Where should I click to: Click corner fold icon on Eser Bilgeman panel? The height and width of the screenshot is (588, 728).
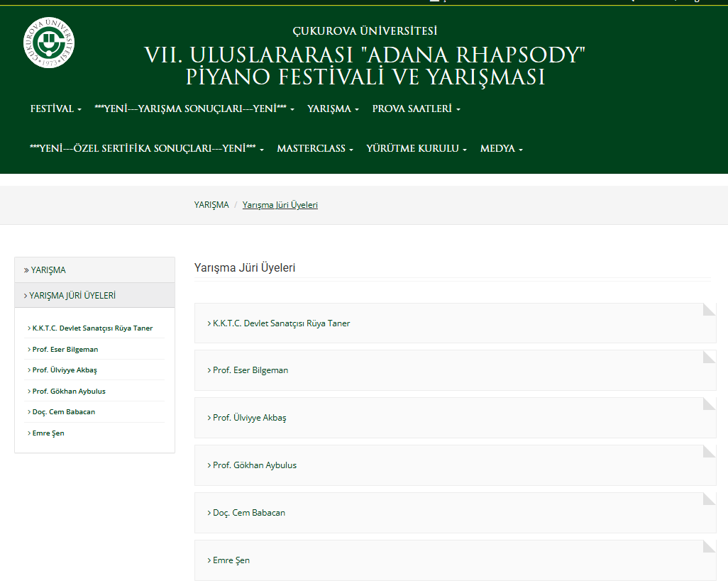[709, 357]
